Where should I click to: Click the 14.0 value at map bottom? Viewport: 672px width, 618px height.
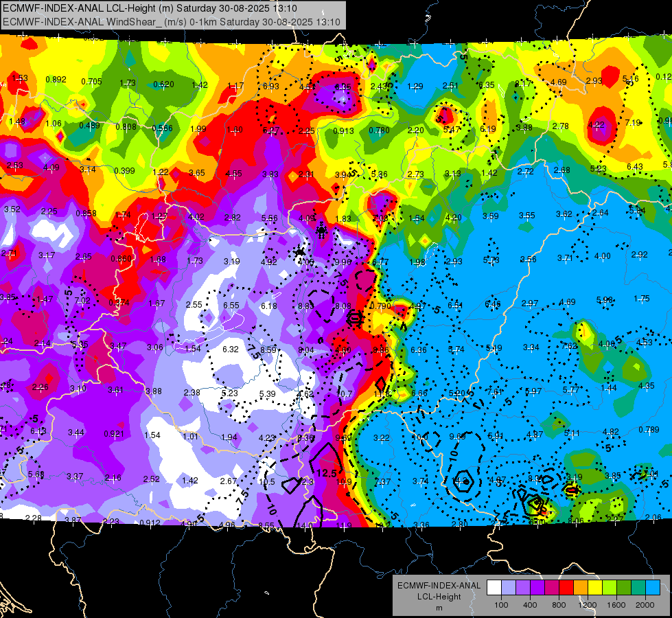(x=305, y=525)
